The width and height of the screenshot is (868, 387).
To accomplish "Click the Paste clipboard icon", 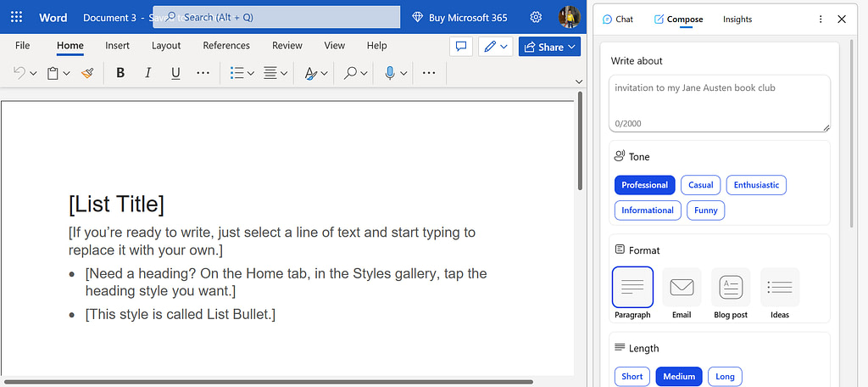I will (53, 73).
